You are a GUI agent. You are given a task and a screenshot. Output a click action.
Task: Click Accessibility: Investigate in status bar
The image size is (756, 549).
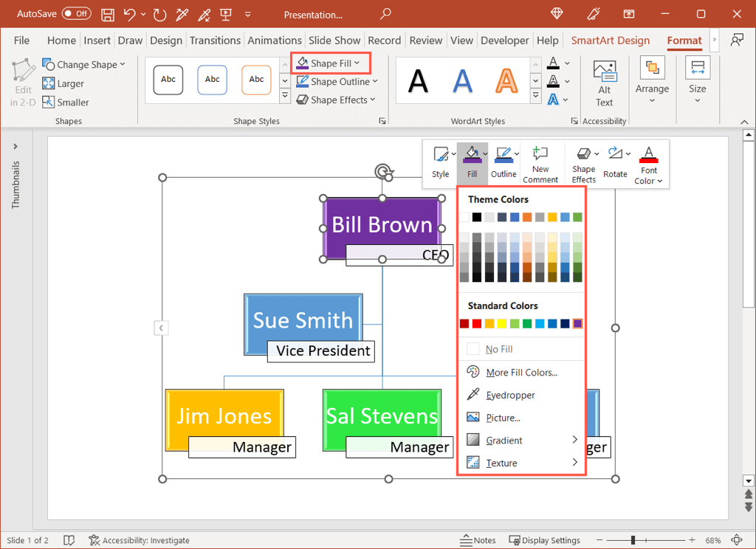click(x=139, y=540)
